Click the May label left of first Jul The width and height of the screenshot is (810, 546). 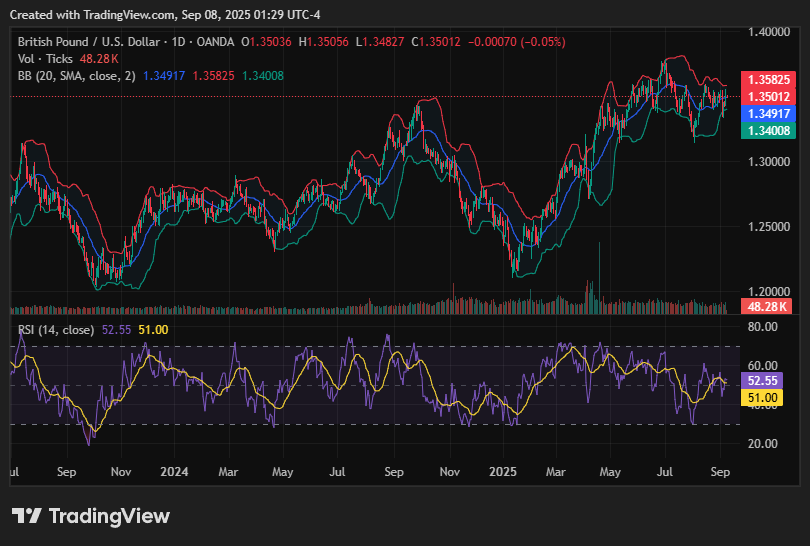click(x=283, y=472)
